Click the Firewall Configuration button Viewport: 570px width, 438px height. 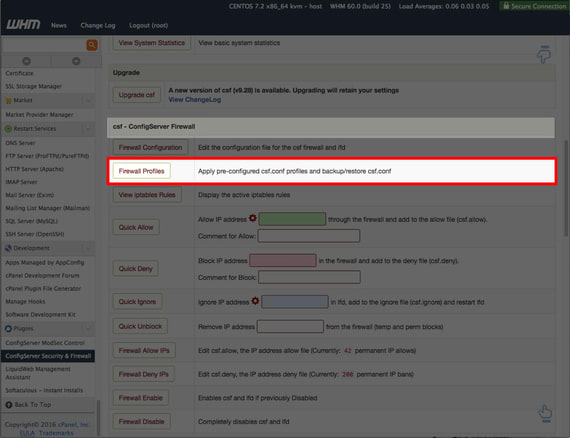pyautogui.click(x=150, y=147)
